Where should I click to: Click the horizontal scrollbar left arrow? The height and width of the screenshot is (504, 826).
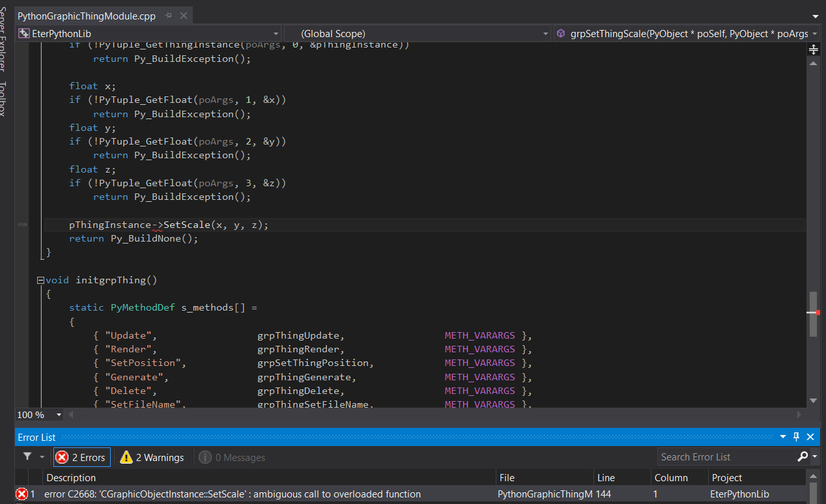[71, 415]
